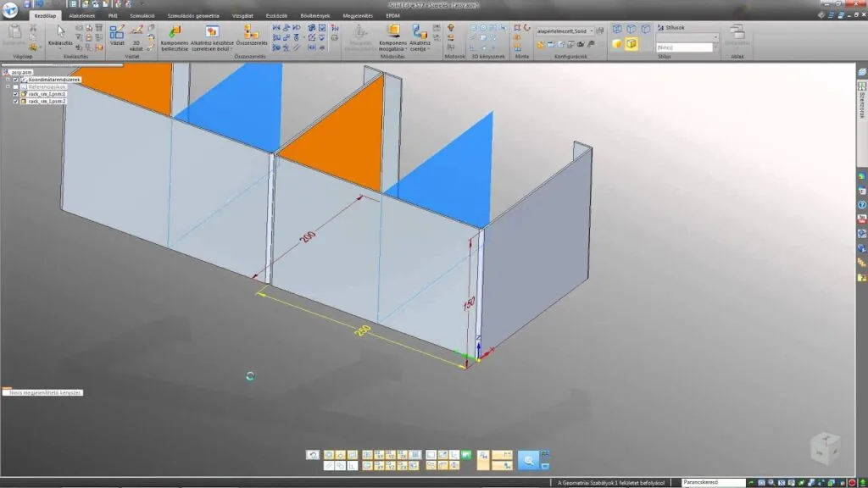The height and width of the screenshot is (488, 868).
Task: Start a 3D vázlat sketch
Action: (x=136, y=37)
